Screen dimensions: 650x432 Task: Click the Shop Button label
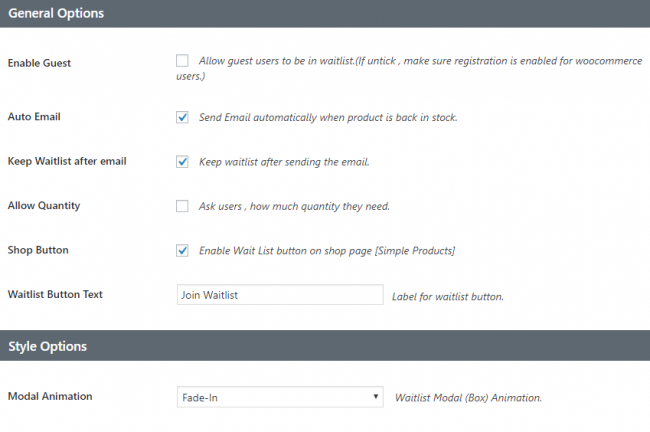click(38, 250)
